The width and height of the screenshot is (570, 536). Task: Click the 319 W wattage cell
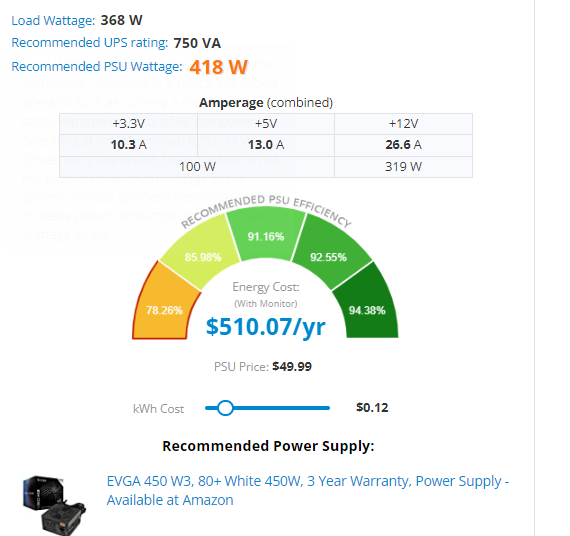404,167
